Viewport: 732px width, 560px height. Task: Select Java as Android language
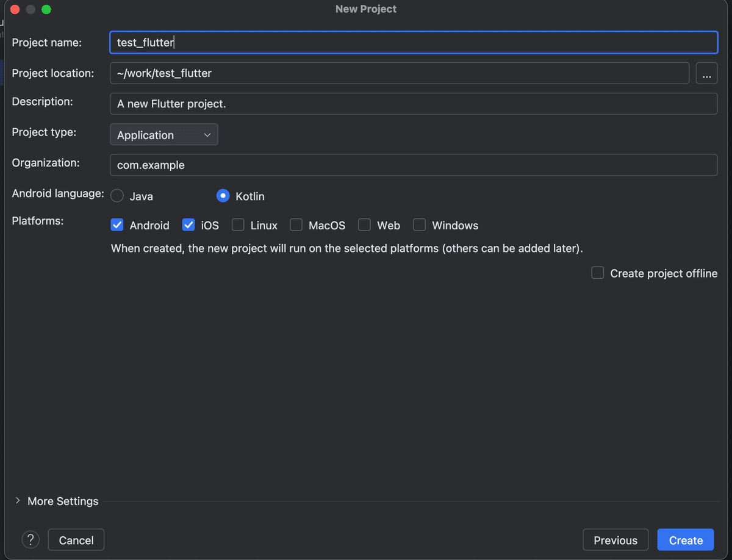[x=117, y=196]
